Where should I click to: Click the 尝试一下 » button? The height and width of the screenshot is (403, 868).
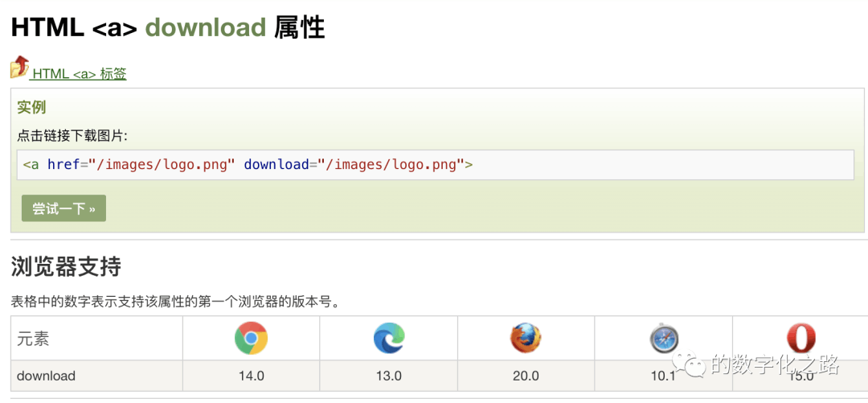[x=63, y=208]
